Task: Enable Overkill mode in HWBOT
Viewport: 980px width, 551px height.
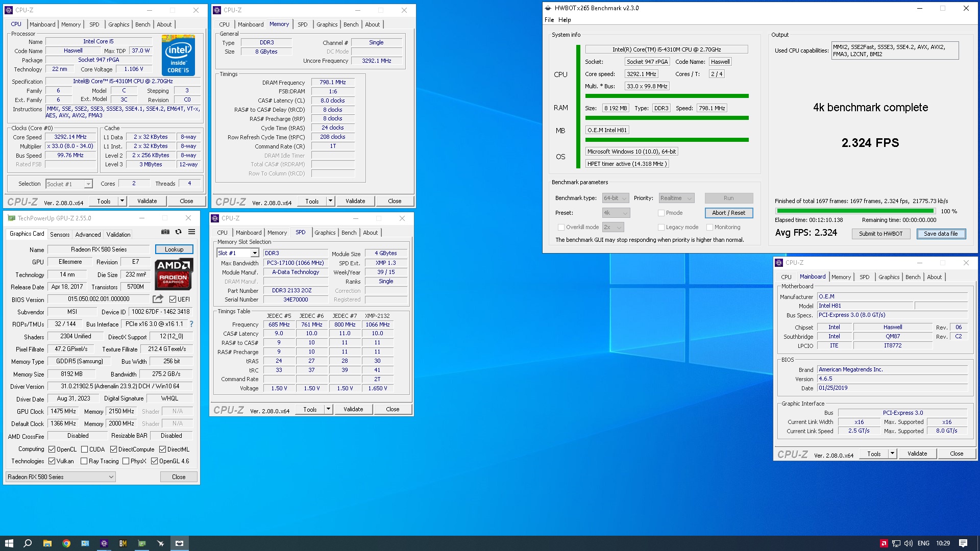Action: (561, 228)
